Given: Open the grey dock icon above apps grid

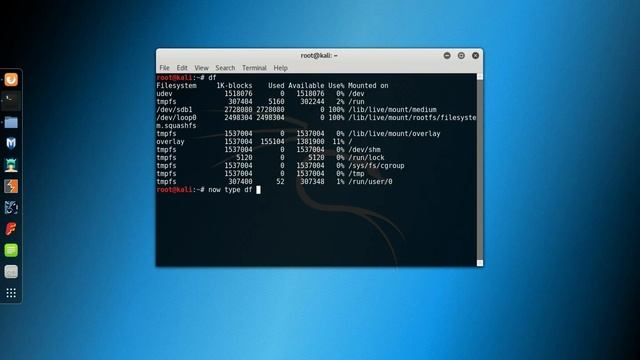Looking at the screenshot, I should coord(11,271).
